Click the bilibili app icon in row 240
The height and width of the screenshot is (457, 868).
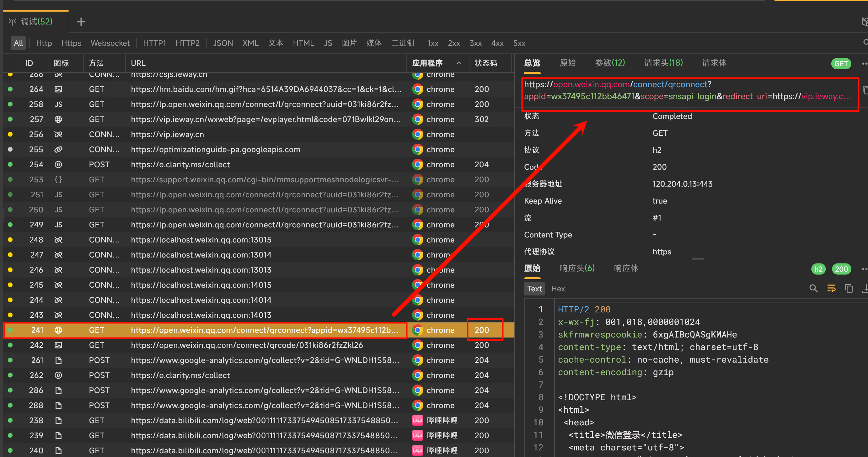click(418, 450)
